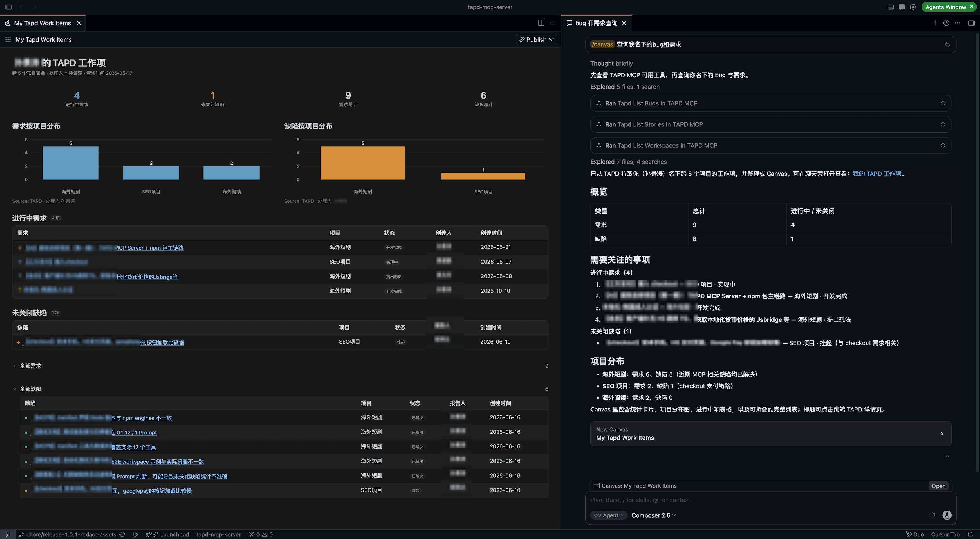Expand Ran Tapd List Bugs tool call

(x=770, y=103)
